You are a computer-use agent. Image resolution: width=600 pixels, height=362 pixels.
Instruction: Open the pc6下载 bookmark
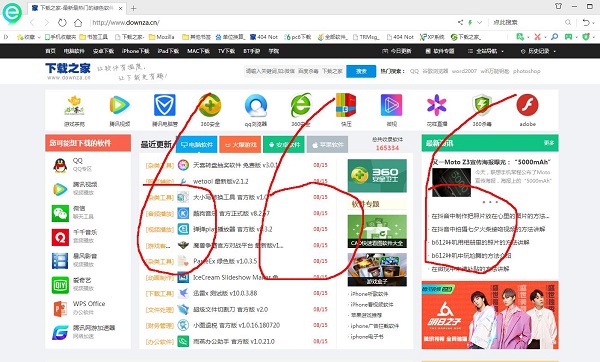pyautogui.click(x=298, y=37)
